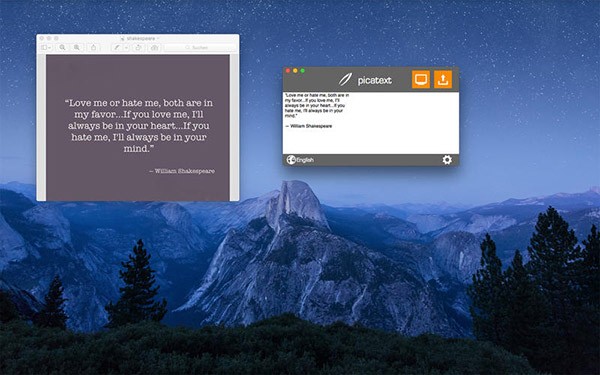The width and height of the screenshot is (600, 375).
Task: Open Picatext settings gear
Action: tap(447, 160)
